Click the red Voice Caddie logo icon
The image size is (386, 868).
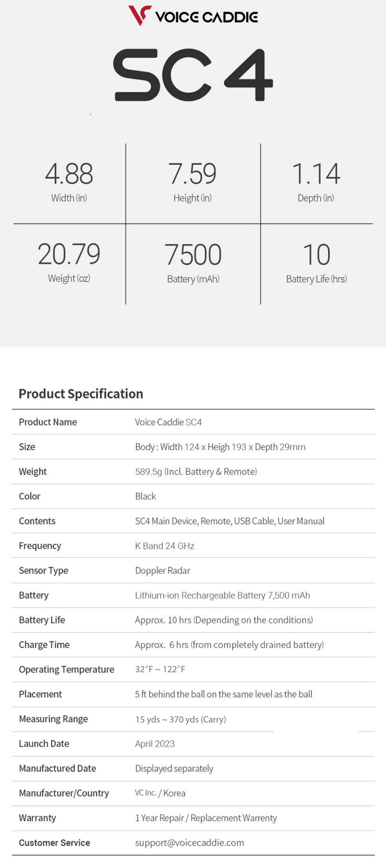point(139,15)
